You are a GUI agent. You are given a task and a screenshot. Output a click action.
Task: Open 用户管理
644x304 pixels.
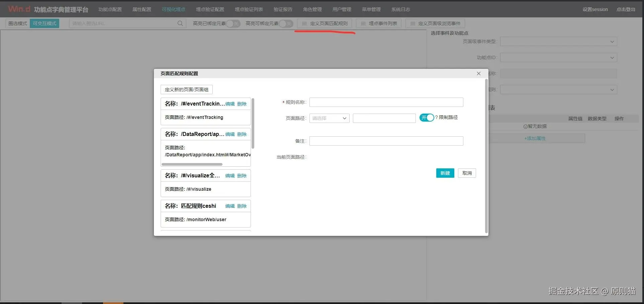coord(342,9)
